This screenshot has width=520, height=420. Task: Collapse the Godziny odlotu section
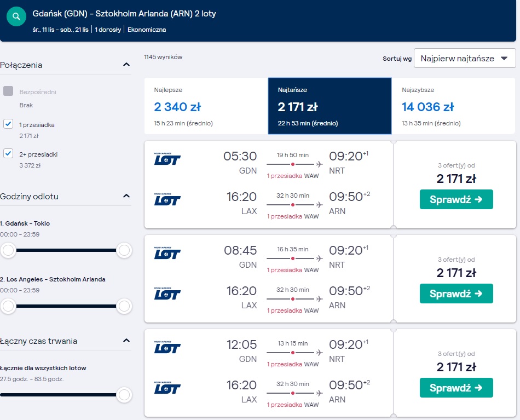tap(126, 195)
